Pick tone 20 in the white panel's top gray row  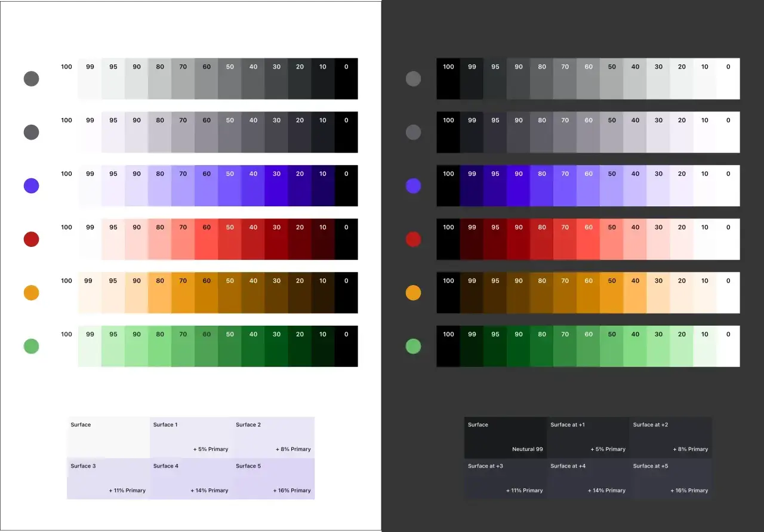point(300,79)
